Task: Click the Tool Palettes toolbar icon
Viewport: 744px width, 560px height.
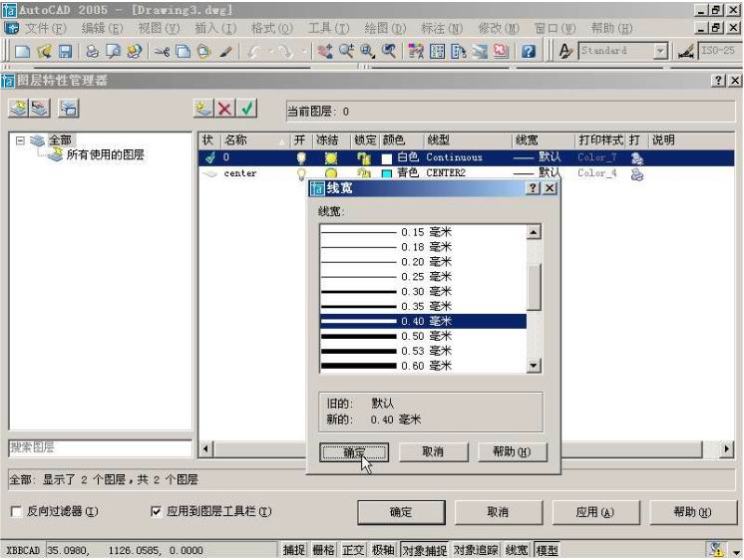Action: [459, 51]
